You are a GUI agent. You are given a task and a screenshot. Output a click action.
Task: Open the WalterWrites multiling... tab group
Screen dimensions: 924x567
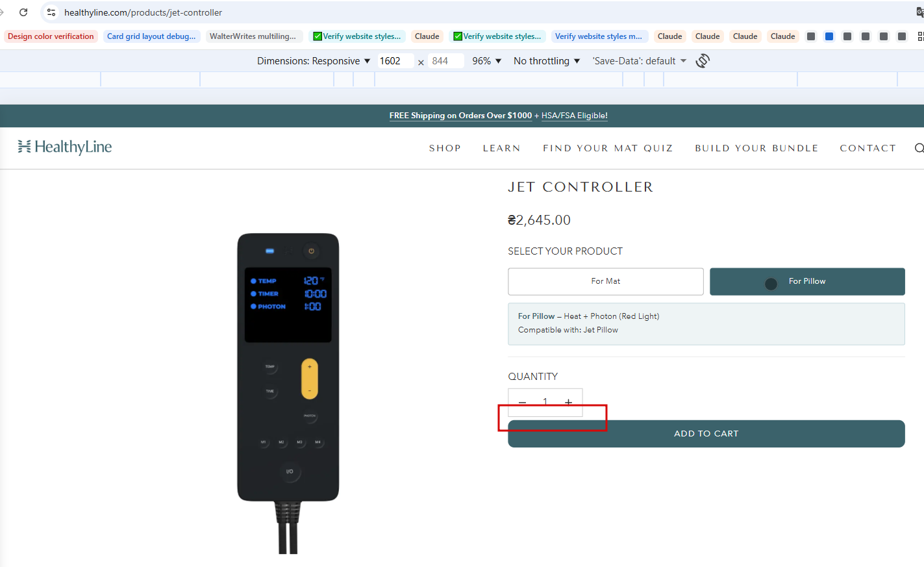253,36
